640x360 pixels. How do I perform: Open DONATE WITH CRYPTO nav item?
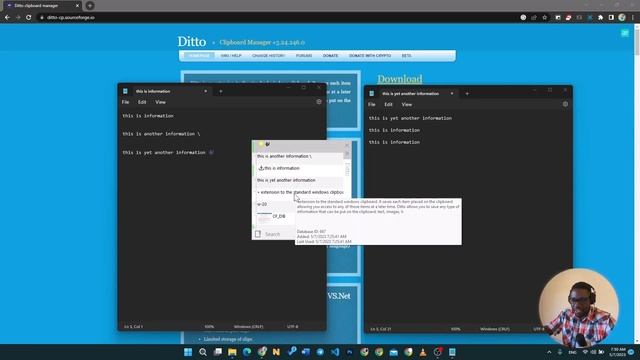point(370,56)
